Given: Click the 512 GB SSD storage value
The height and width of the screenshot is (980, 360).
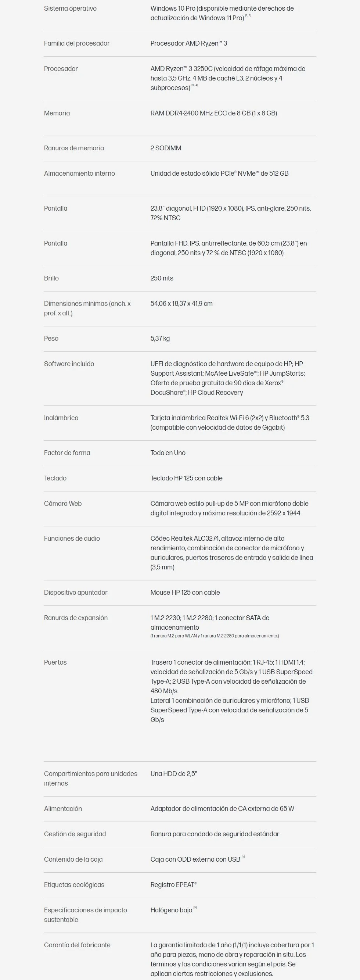Looking at the screenshot, I should [x=219, y=174].
